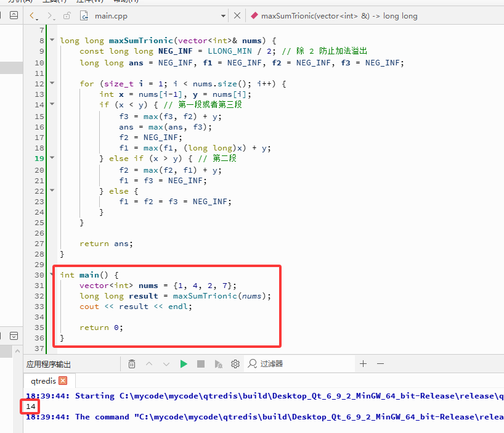Close the qtredis output tab with red X
The height and width of the screenshot is (433, 504).
(63, 381)
